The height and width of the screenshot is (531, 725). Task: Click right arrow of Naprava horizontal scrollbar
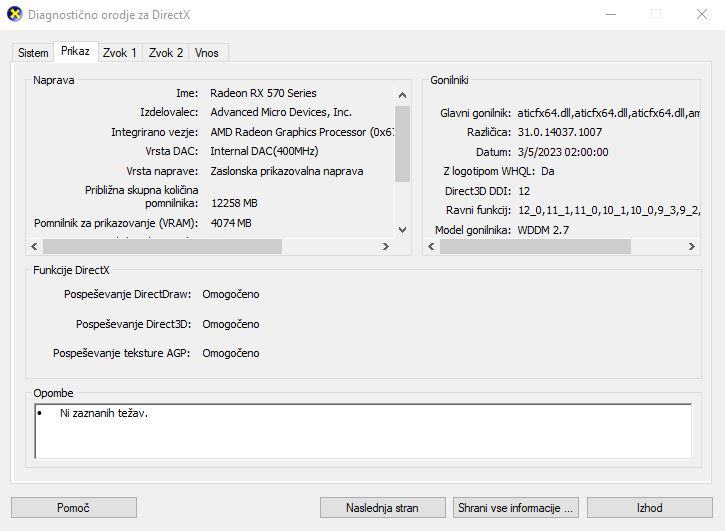pyautogui.click(x=386, y=247)
